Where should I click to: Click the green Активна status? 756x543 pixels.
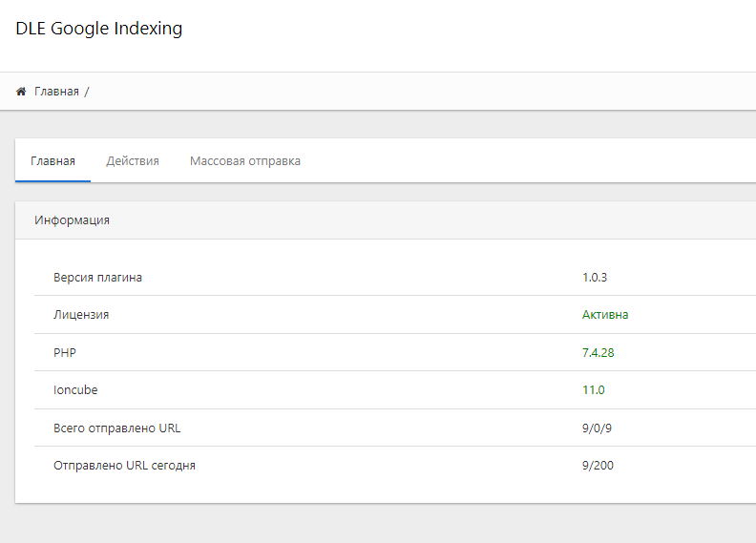pyautogui.click(x=605, y=315)
